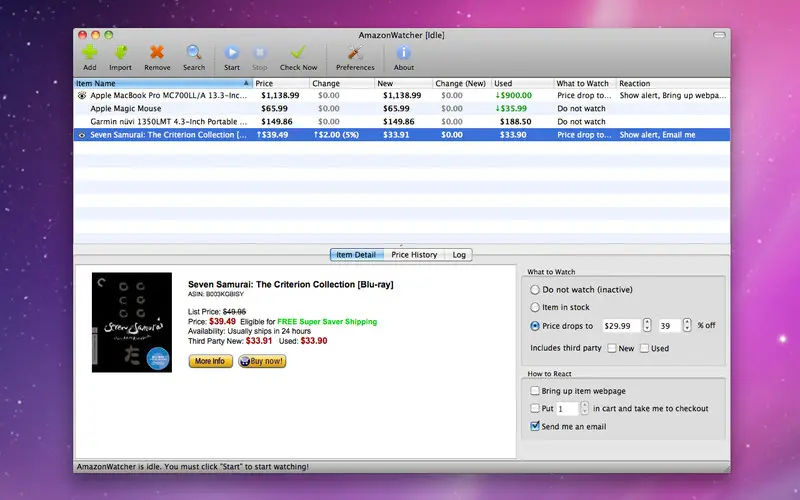The image size is (800, 500).
Task: Select the Apple MacBook Pro row
Action: [402, 95]
